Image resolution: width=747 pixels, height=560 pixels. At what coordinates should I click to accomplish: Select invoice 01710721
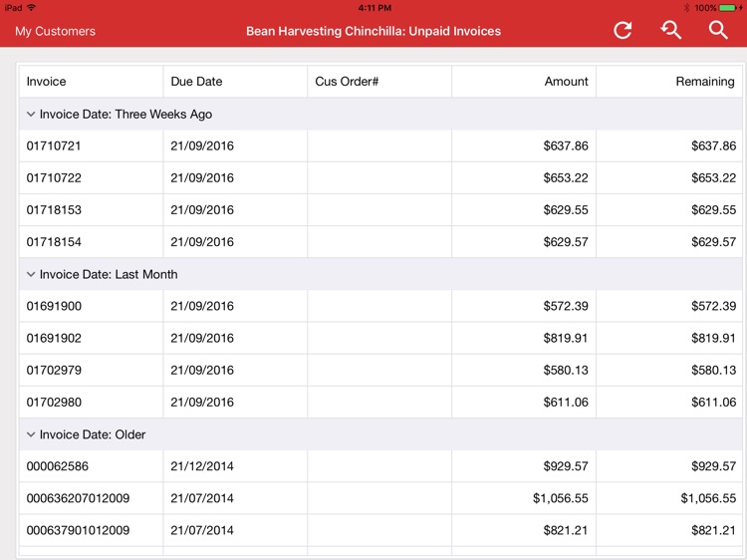coord(54,145)
